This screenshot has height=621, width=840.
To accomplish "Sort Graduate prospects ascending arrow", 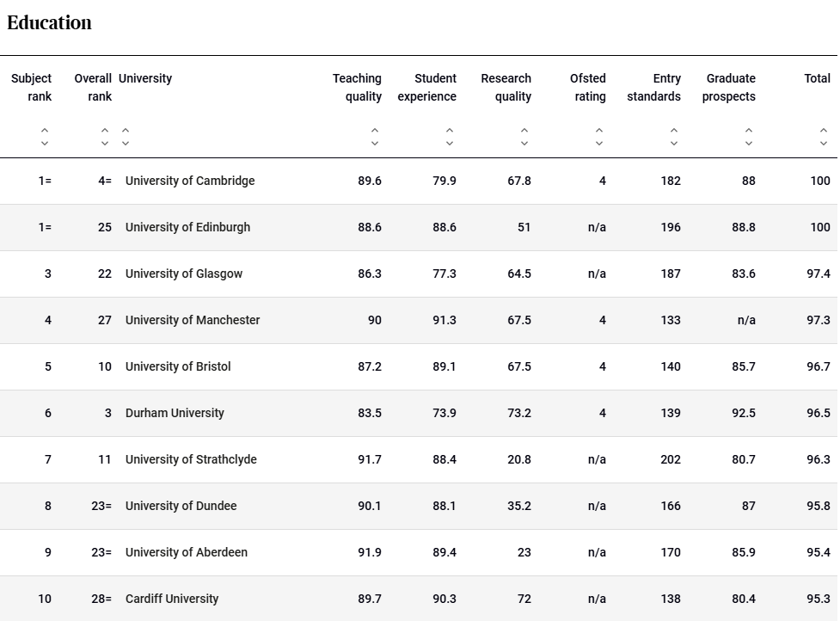I will tap(749, 130).
